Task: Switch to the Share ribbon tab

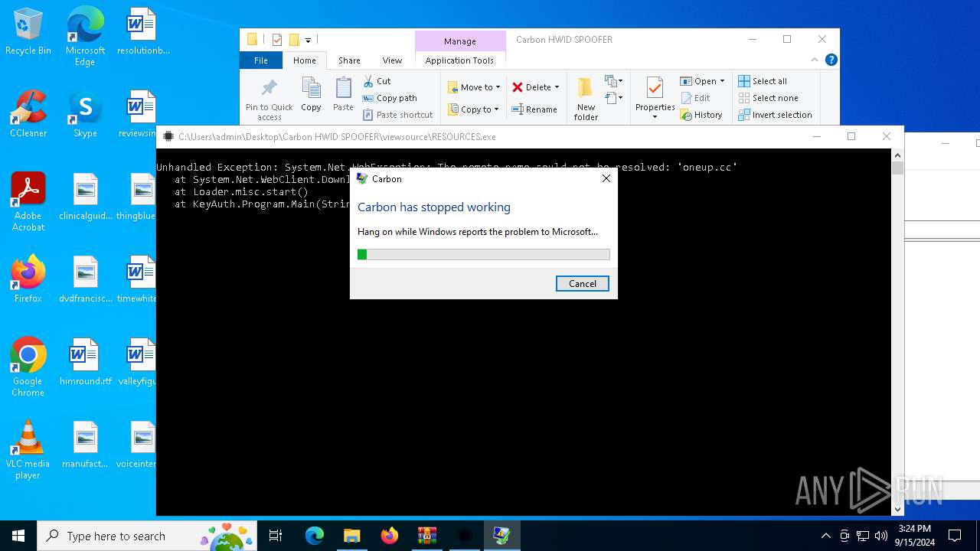Action: click(349, 60)
